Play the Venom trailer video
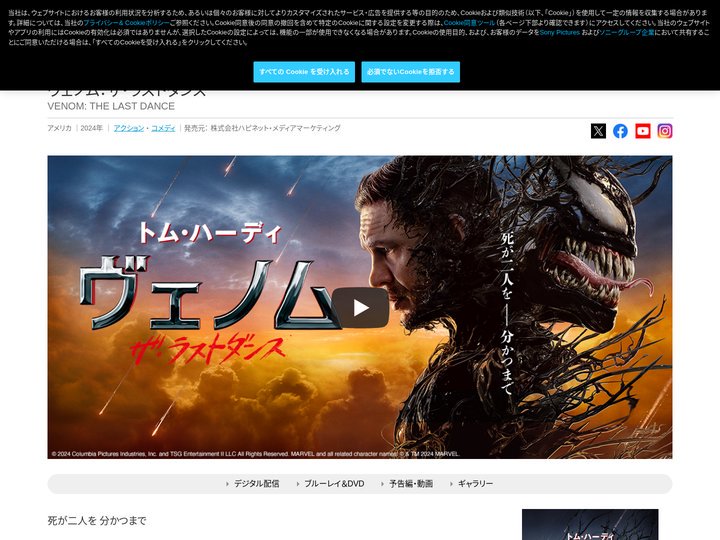720x540 pixels. tap(360, 308)
